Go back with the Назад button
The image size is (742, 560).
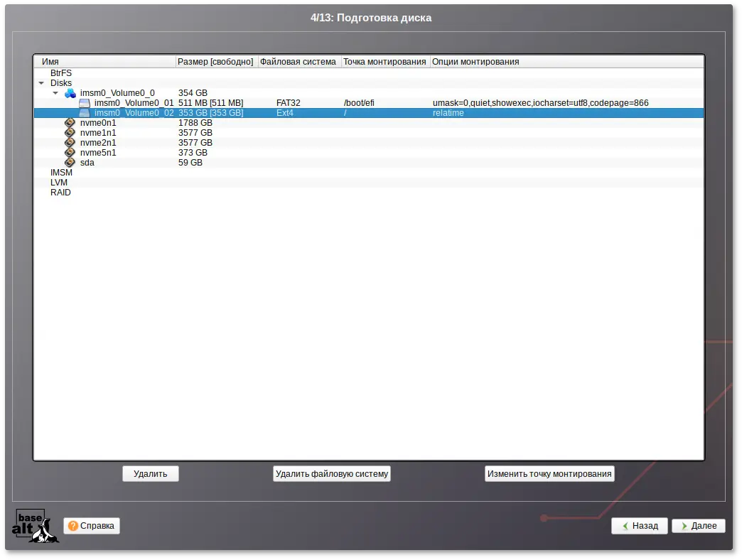tap(640, 526)
